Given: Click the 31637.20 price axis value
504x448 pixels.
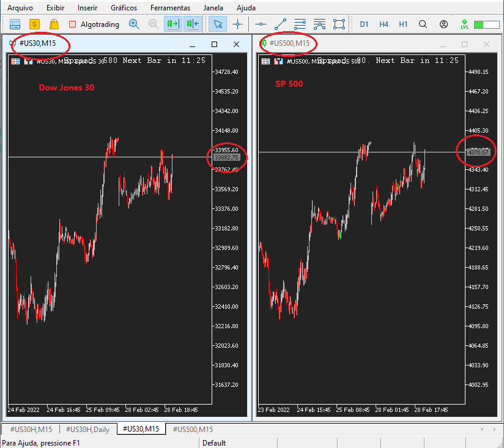Looking at the screenshot, I should click(226, 384).
